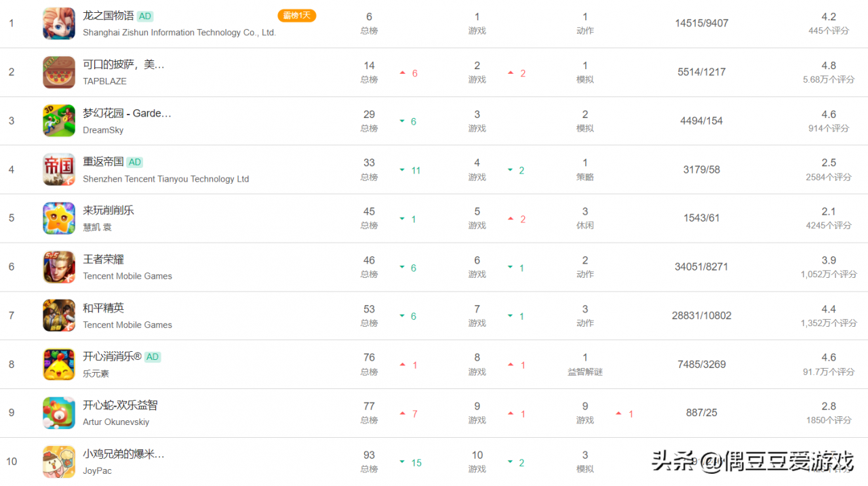
Task: Open the 小鸡兄弟 popcorn game icon
Action: click(x=59, y=462)
